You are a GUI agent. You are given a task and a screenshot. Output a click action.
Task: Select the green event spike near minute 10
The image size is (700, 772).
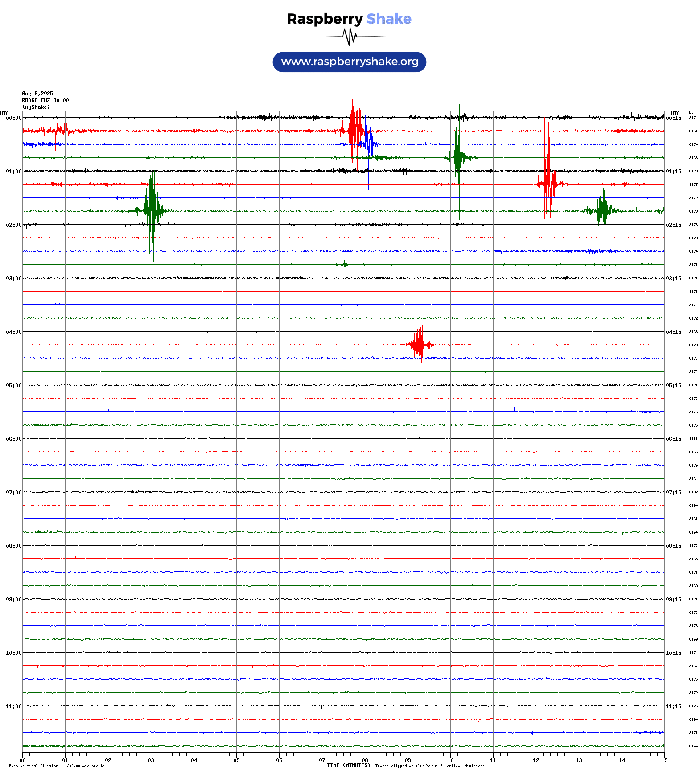tap(458, 157)
